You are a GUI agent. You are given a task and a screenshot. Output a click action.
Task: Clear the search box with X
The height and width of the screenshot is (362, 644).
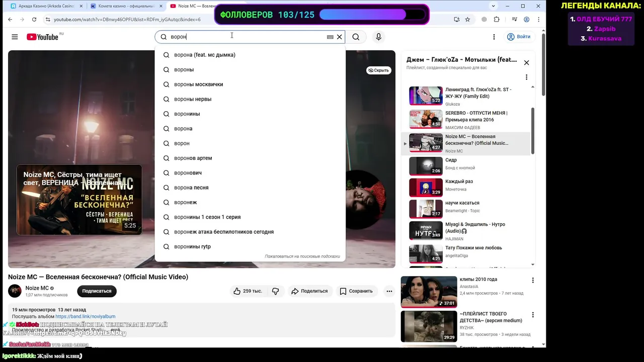point(340,37)
